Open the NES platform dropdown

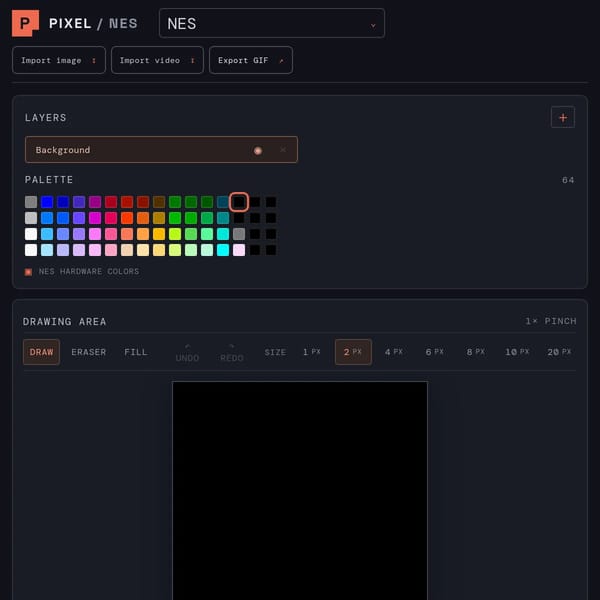pyautogui.click(x=272, y=23)
